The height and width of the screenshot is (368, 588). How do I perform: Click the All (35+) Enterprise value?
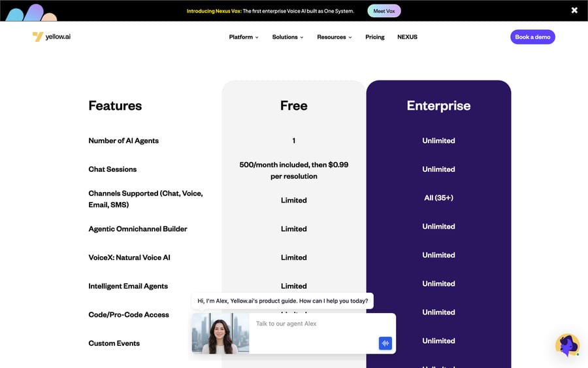tap(438, 197)
